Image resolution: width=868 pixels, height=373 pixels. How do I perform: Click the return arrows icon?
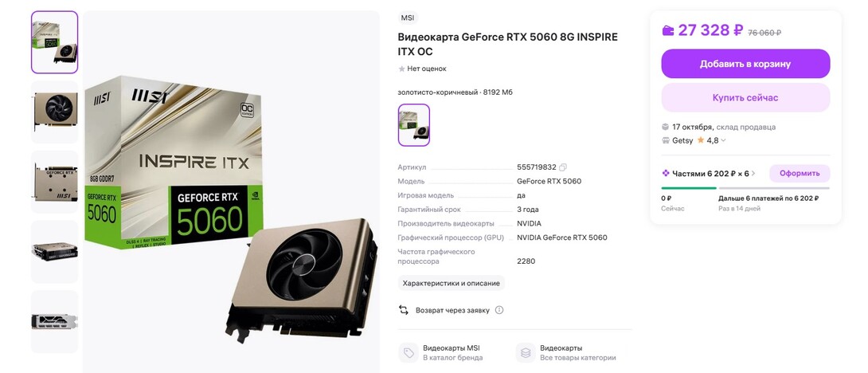click(404, 310)
